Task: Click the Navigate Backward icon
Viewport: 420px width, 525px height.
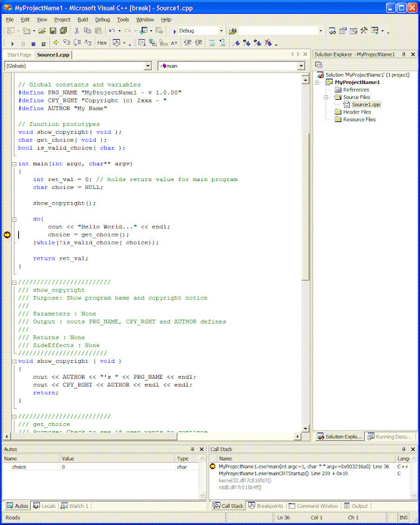Action: click(144, 30)
